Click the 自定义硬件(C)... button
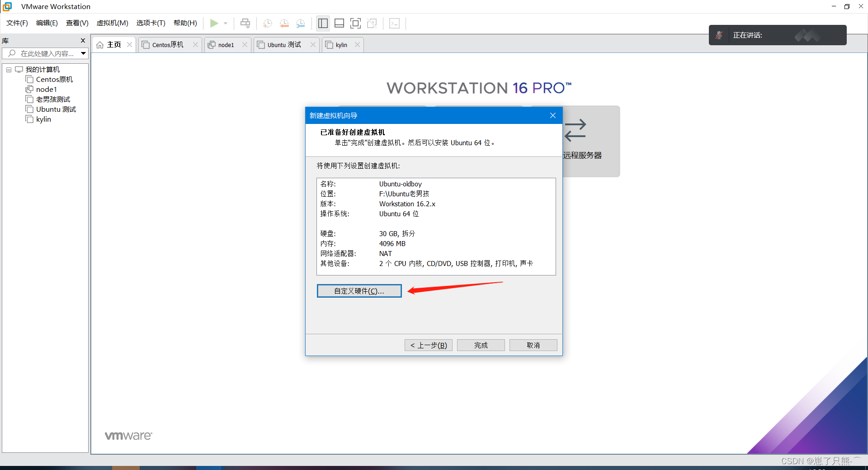 coord(359,291)
